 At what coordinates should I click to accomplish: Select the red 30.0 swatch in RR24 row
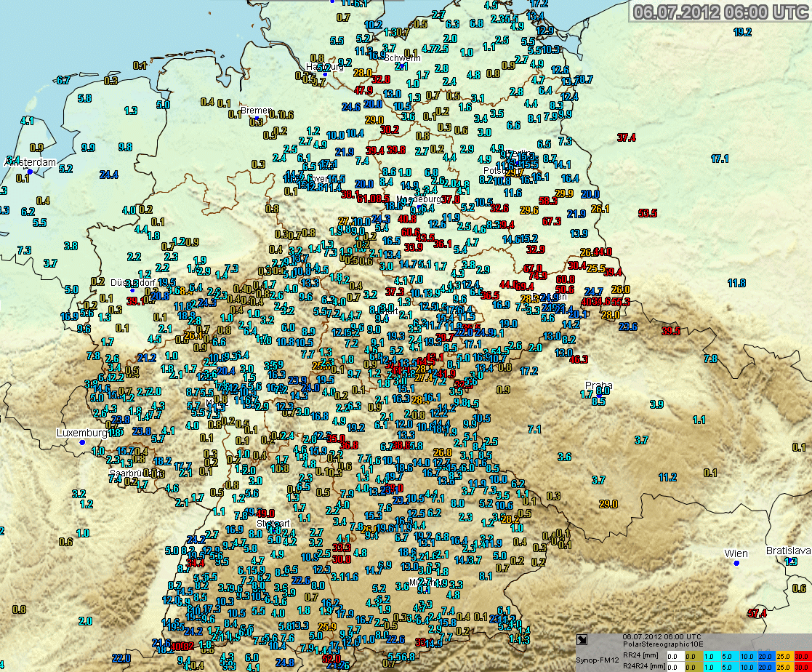(803, 656)
